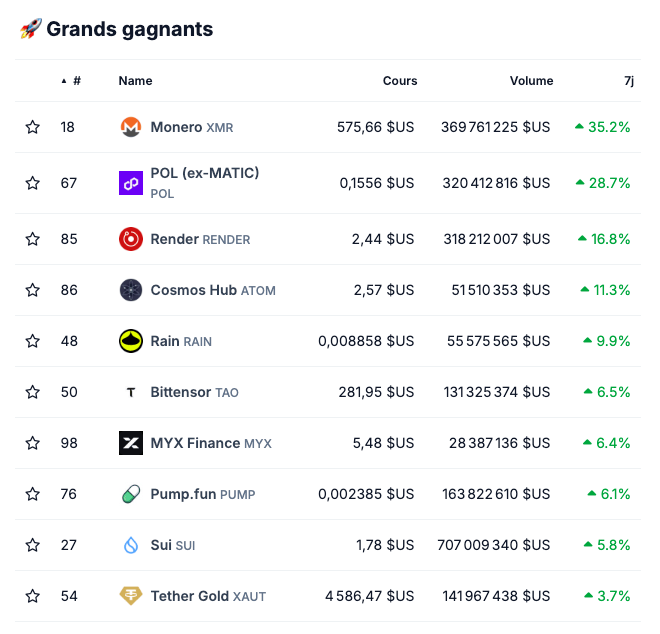Screen dimensions: 660x634
Task: Click the MYX Finance logo icon
Action: [131, 443]
